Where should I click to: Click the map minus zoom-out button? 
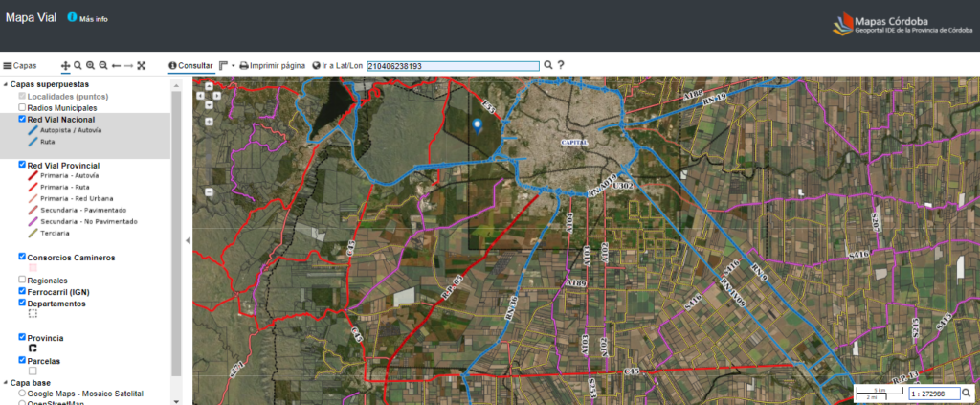coord(209,191)
